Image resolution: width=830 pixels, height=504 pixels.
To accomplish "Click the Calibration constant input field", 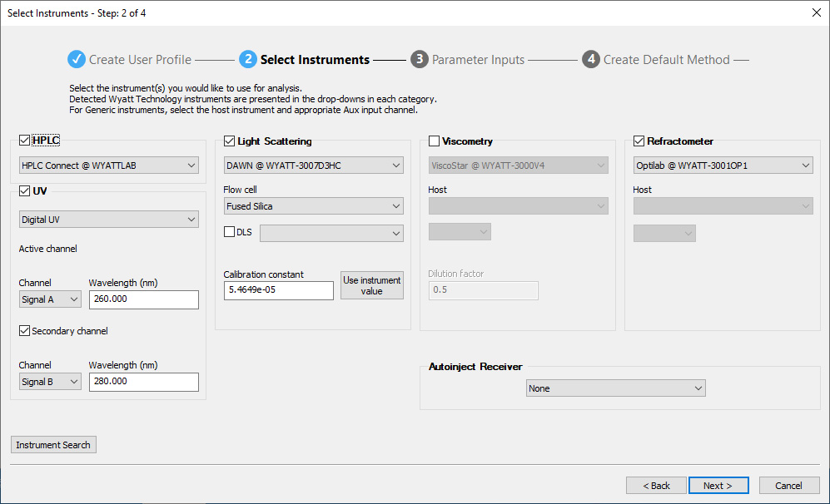I will point(278,290).
